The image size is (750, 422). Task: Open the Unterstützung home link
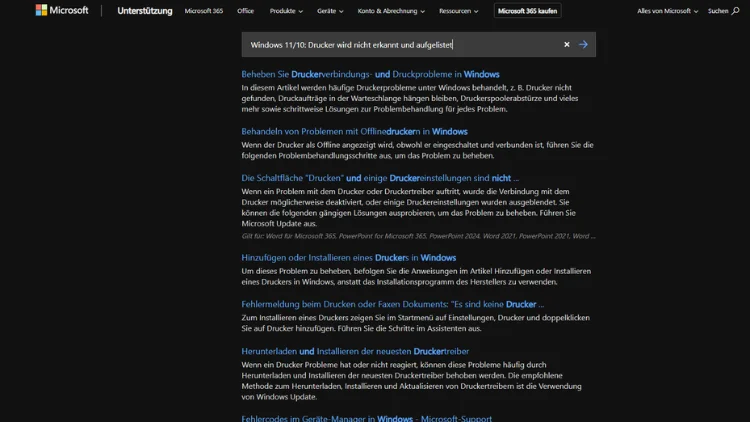click(144, 11)
